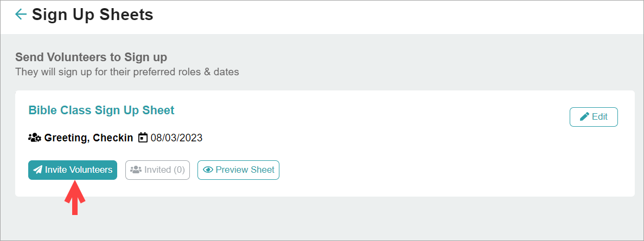Click the date 08/03/2023
This screenshot has width=644, height=241.
(x=176, y=138)
